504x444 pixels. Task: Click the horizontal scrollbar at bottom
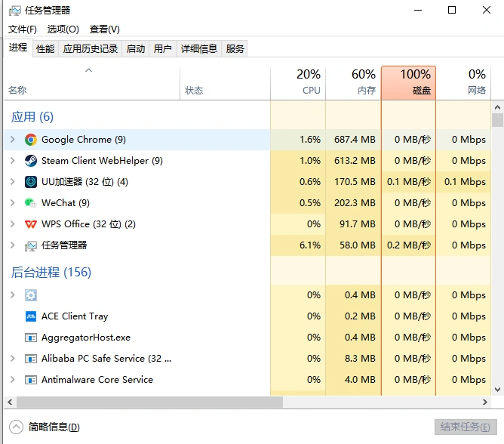pos(226,402)
